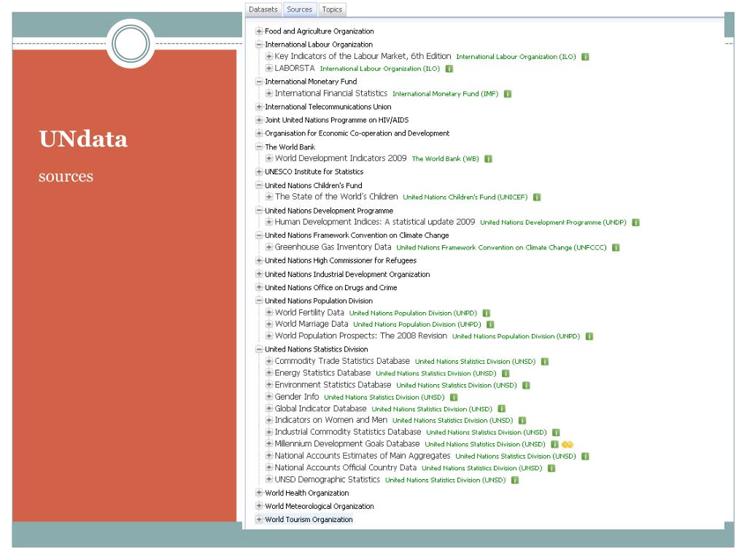Viewport: 747px width, 560px height.
Task: Collapse International Monetary Fund node
Action: pyautogui.click(x=259, y=82)
